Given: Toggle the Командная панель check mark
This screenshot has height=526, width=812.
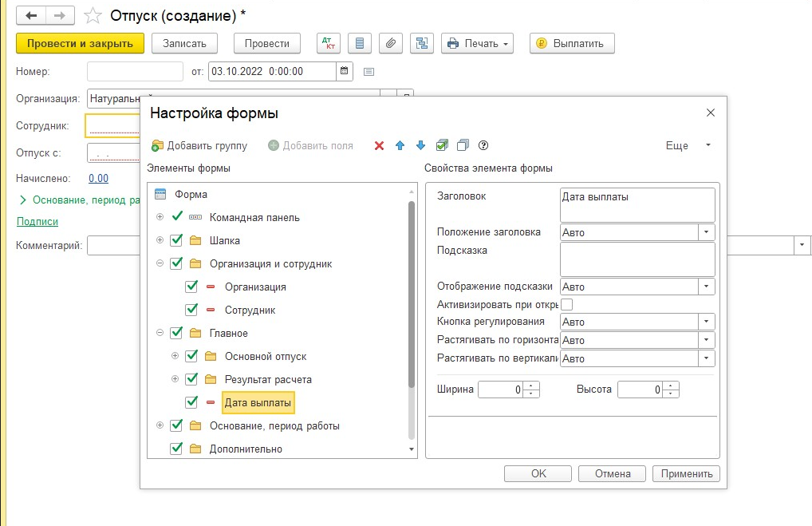Looking at the screenshot, I should click(177, 216).
